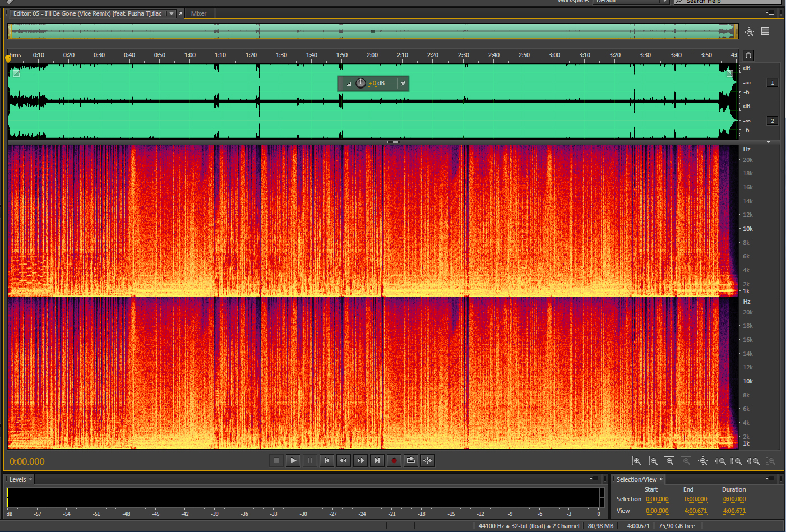Zoom in at the Out Point

[x=737, y=461]
